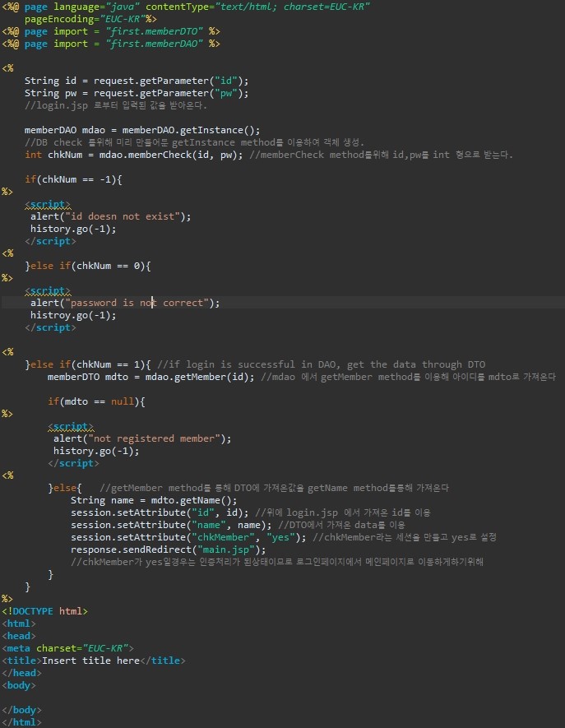Click the session.setAttribute("id", id) statement
Image resolution: width=565 pixels, height=728 pixels.
click(160, 512)
